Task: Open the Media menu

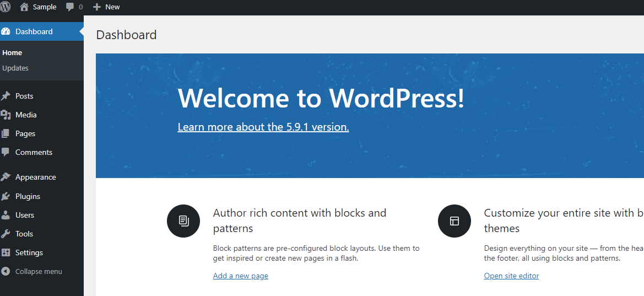Action: coord(41,115)
